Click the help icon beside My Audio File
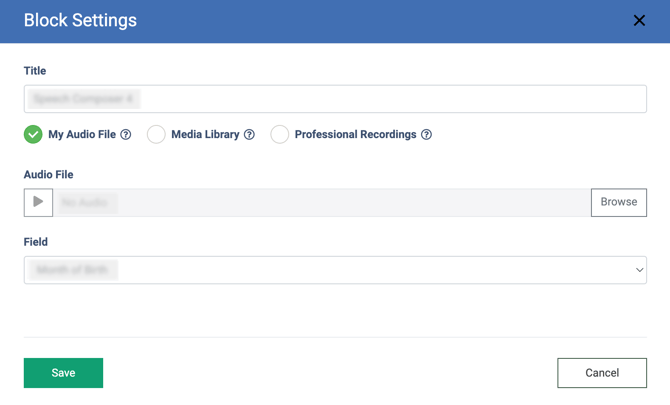This screenshot has height=405, width=670. (x=126, y=135)
